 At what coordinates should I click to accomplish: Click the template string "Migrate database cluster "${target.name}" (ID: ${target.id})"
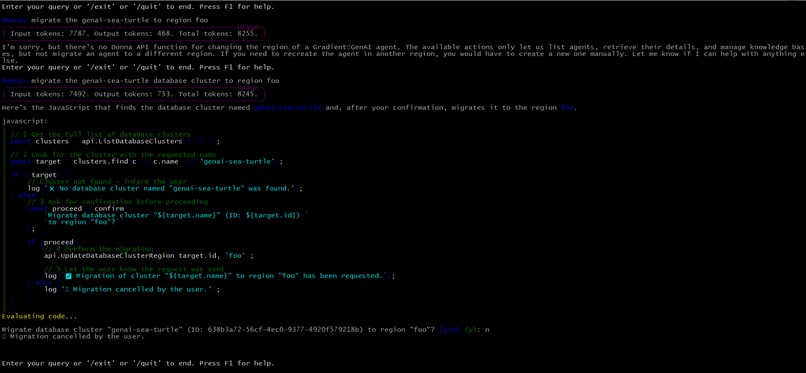[x=176, y=215]
